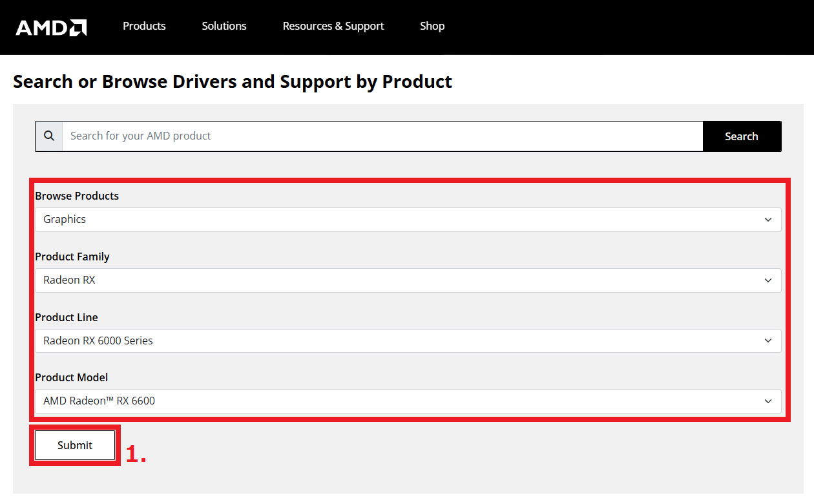Click the magnifying glass search icon
Screen dimensions: 814x504
point(49,136)
